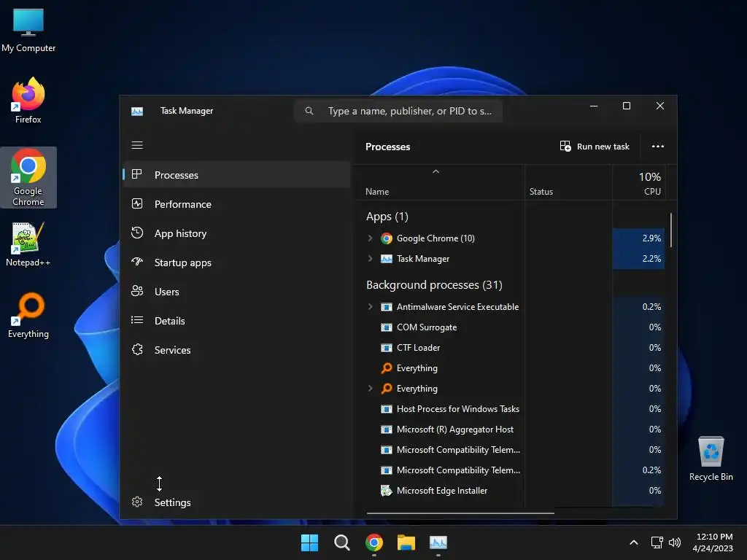This screenshot has height=560, width=747.
Task: Open the three-dots more options menu
Action: (657, 146)
